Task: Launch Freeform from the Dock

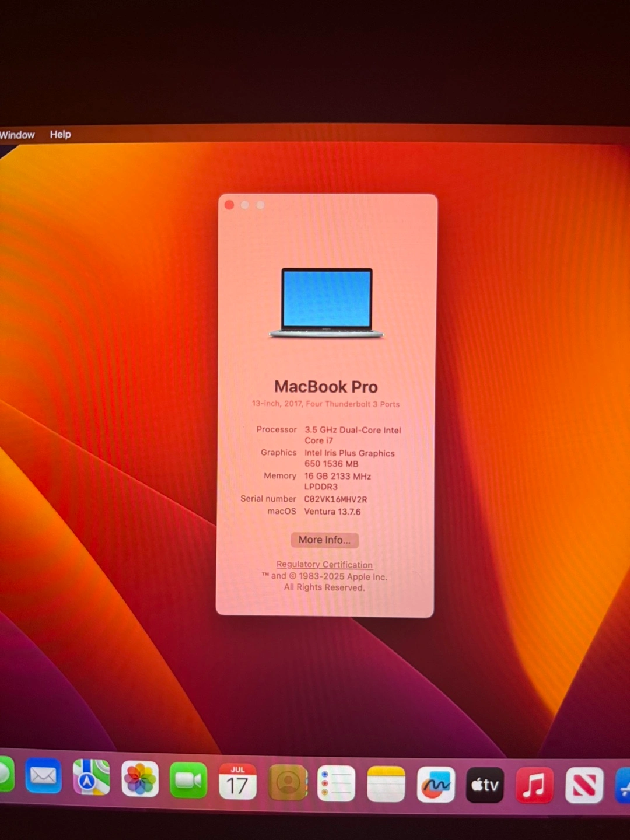Action: click(x=436, y=785)
